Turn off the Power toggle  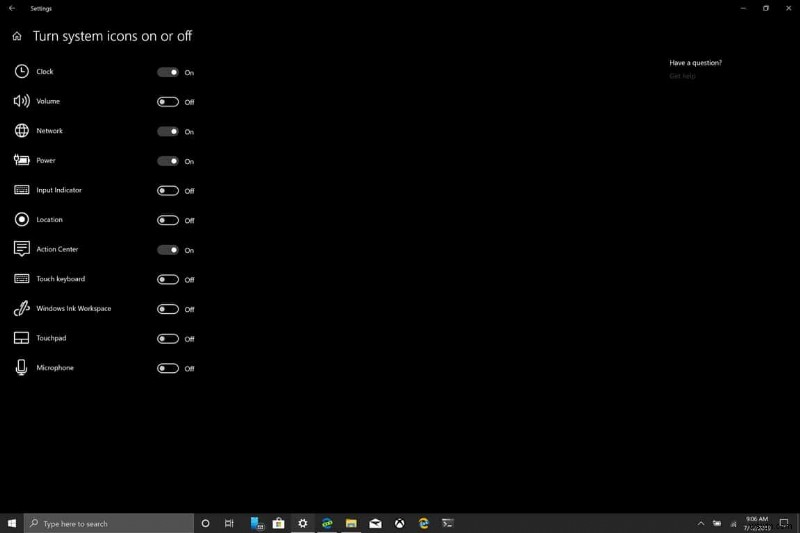[x=168, y=161]
